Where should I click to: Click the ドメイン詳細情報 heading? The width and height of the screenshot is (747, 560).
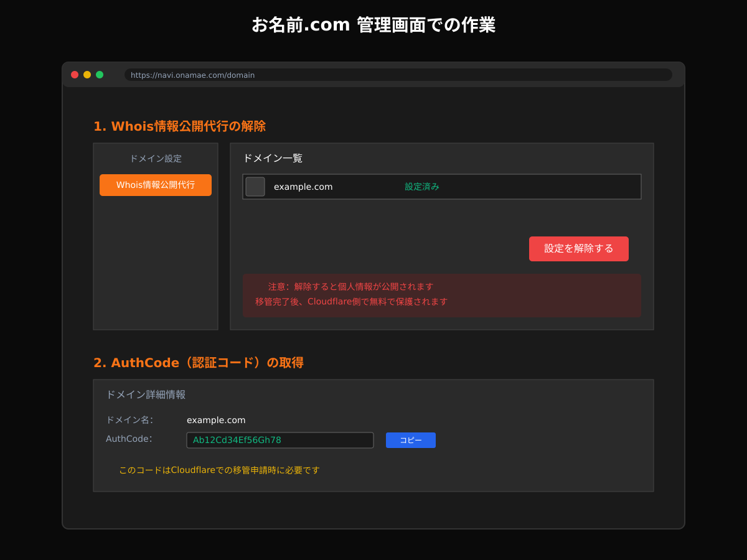click(x=146, y=394)
